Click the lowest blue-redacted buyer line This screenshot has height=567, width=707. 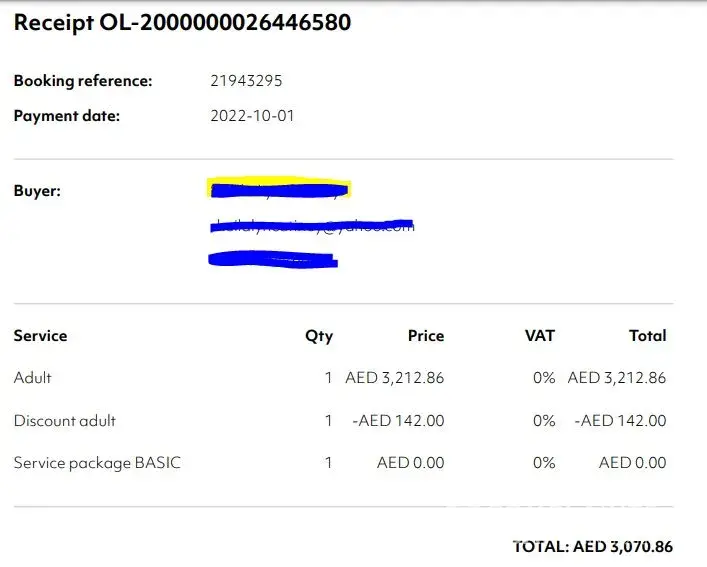point(272,260)
